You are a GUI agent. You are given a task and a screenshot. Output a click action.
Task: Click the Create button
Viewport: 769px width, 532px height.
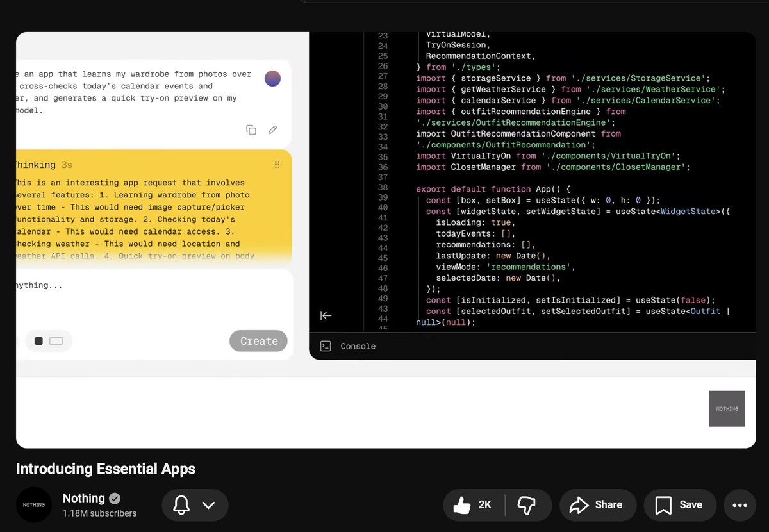(258, 341)
